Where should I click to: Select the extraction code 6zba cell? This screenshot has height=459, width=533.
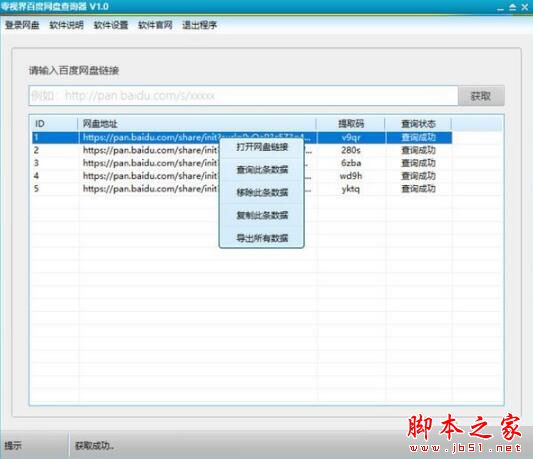click(x=351, y=163)
